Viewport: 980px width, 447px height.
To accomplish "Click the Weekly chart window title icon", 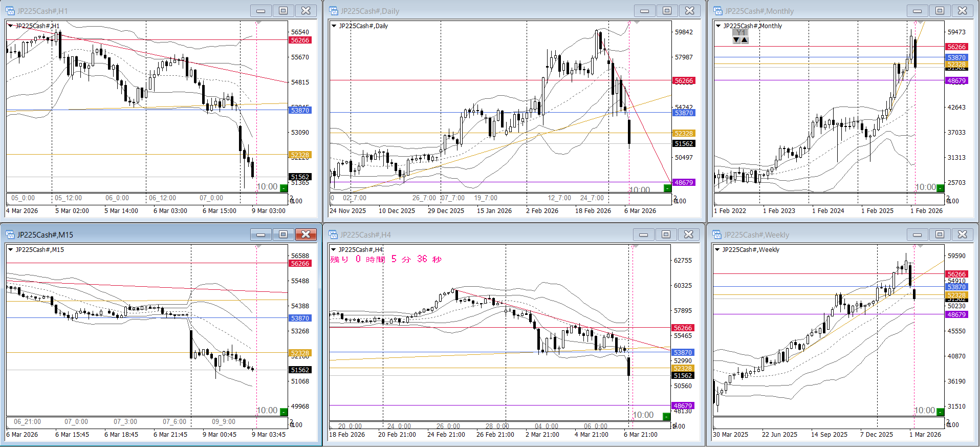I will 718,235.
